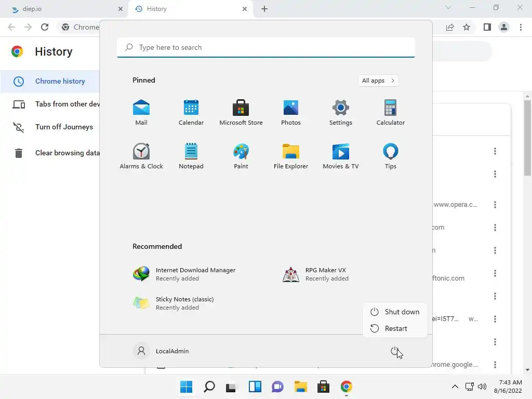Toggle Chrome side panel
This screenshot has height=399, width=532.
[487, 27]
